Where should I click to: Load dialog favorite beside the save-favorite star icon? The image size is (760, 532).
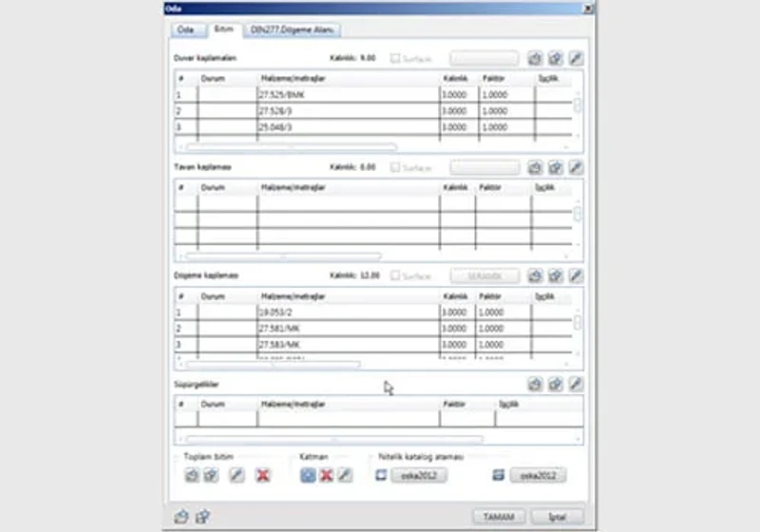point(181,517)
